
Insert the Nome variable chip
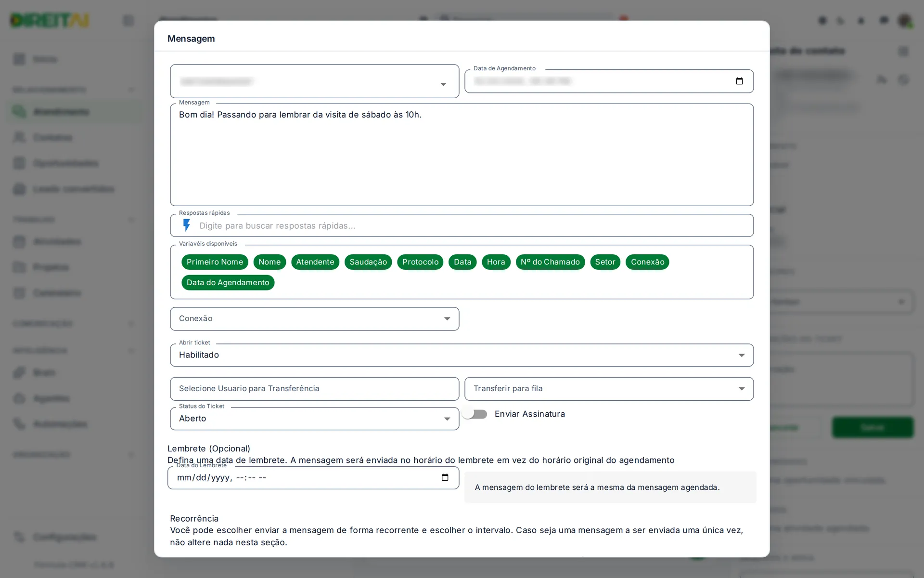point(269,262)
